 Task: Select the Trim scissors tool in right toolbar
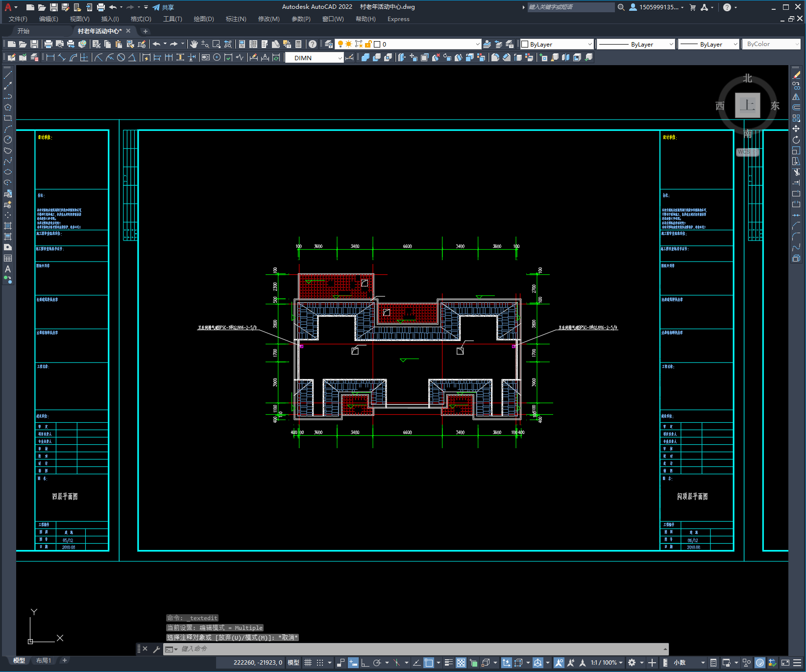click(796, 172)
